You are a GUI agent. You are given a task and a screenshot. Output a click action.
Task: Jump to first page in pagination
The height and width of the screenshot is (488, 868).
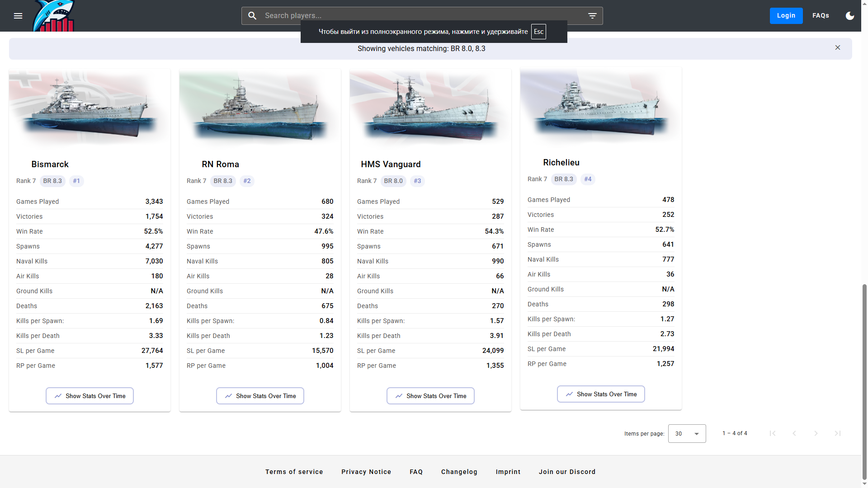773,433
